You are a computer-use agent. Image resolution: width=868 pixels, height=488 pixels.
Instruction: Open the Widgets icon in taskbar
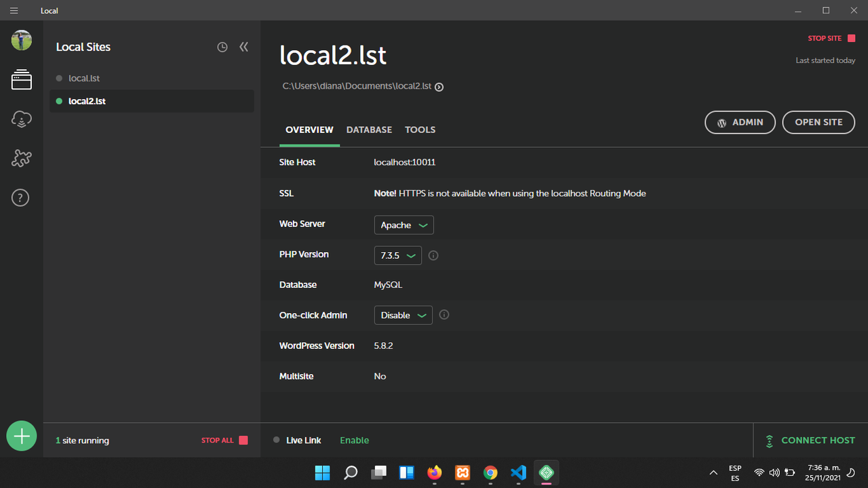tap(406, 472)
